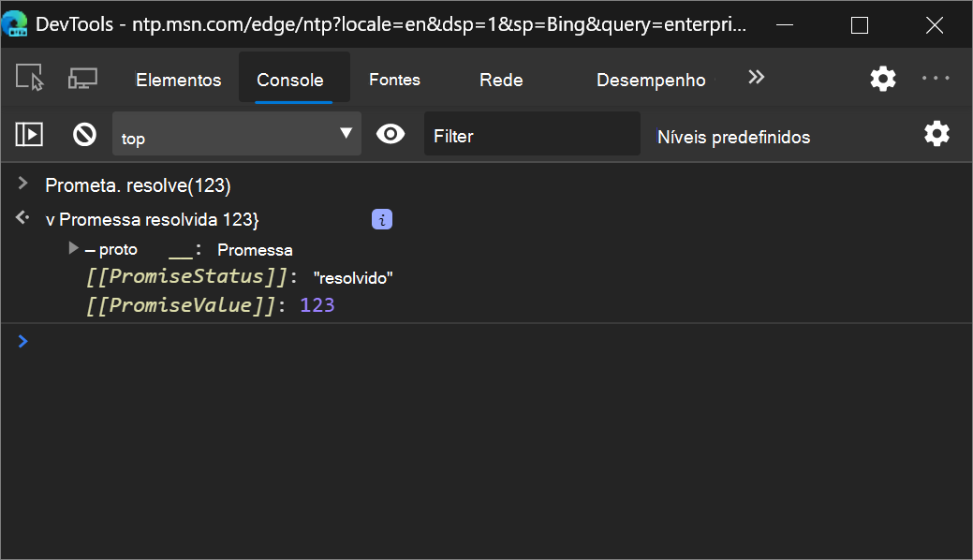Open the Rede tab
This screenshot has width=973, height=560.
501,80
